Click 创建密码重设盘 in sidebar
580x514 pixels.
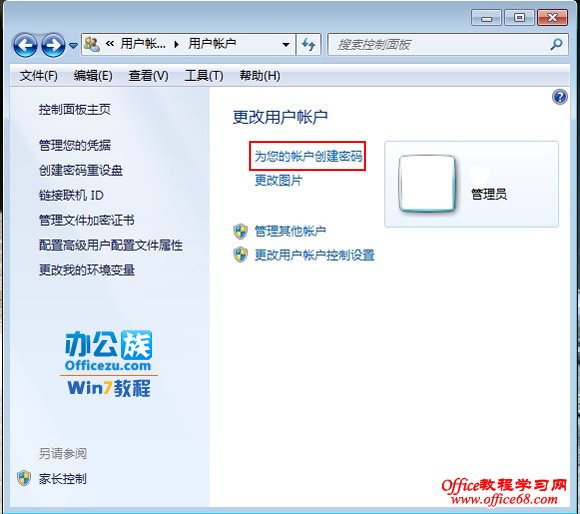(81, 170)
